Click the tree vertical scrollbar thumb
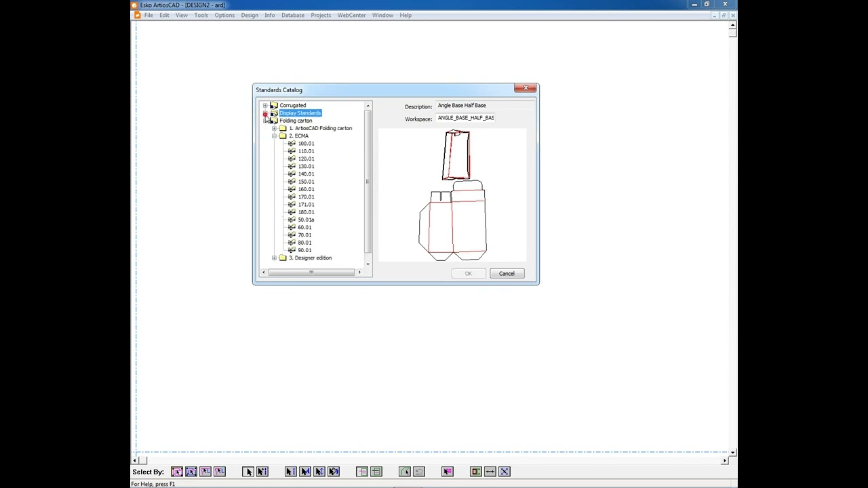 click(x=368, y=181)
